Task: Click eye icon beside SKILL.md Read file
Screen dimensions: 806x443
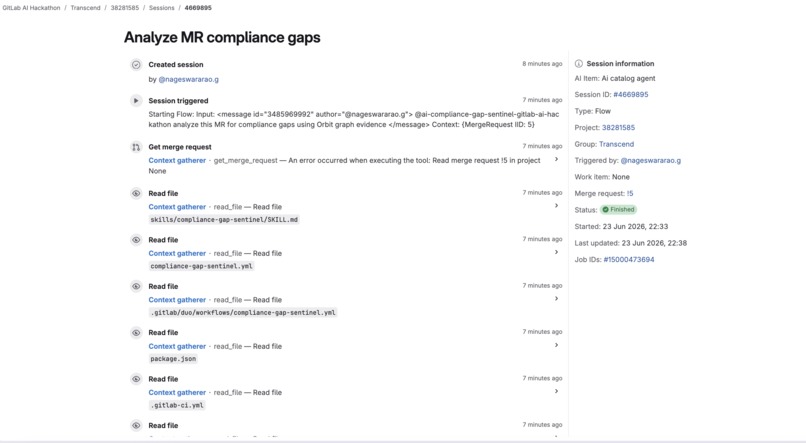Action: pos(136,194)
